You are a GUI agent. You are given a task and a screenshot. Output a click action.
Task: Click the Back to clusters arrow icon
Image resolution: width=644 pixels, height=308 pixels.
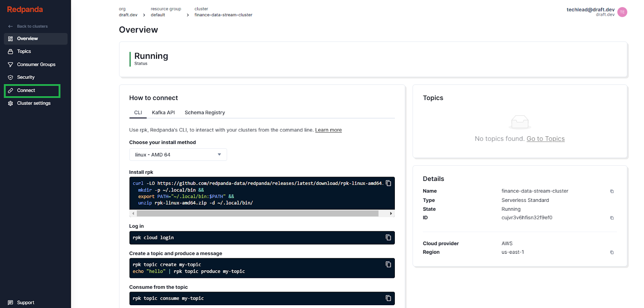coord(10,27)
